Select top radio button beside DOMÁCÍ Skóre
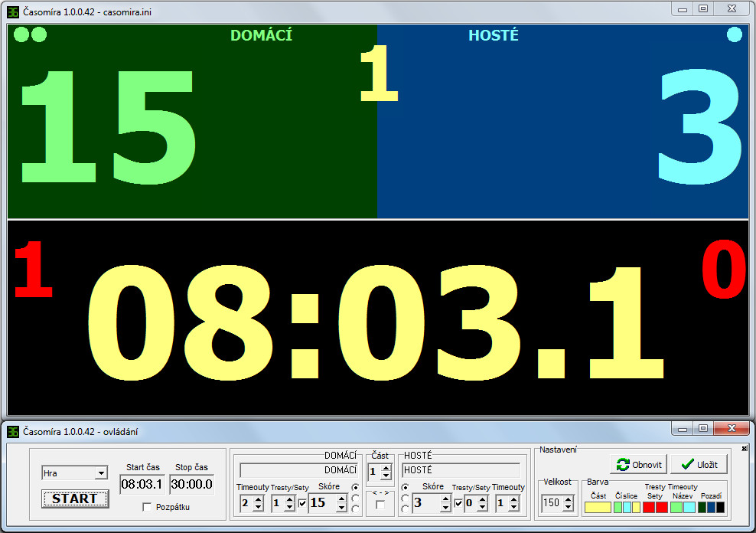The image size is (756, 533). pos(355,487)
